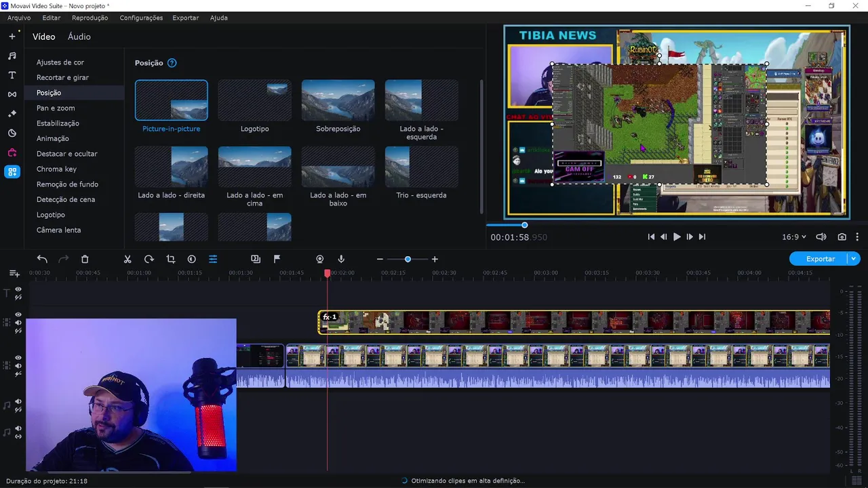Mute the main video track audio

tap(18, 366)
